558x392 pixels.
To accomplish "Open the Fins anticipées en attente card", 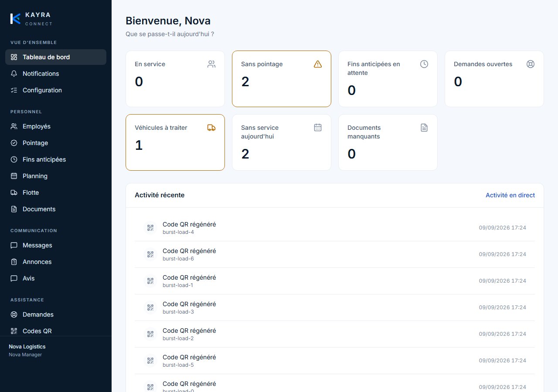I will pos(388,79).
